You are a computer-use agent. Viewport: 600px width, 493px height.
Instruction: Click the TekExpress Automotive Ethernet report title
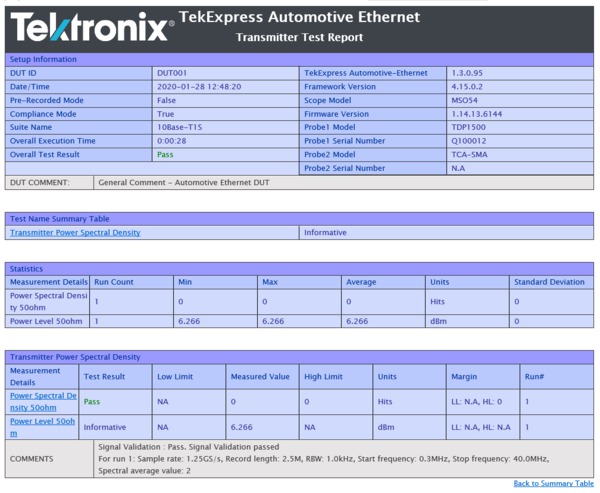click(x=299, y=18)
